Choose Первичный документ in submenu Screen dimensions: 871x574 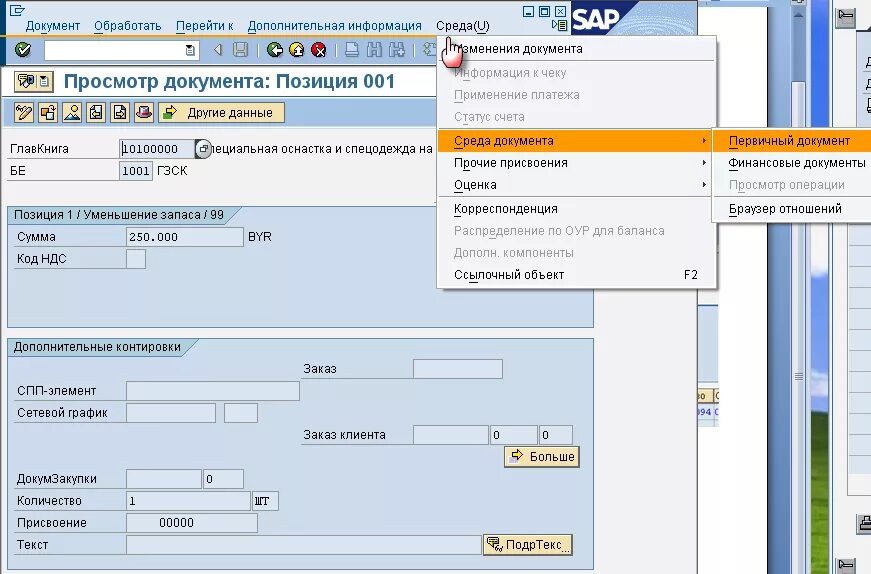pos(792,141)
